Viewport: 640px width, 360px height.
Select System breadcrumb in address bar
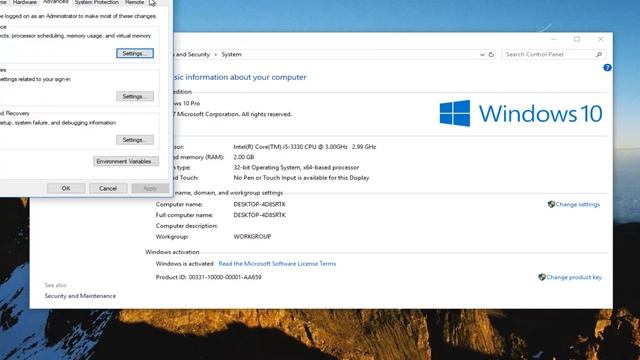pyautogui.click(x=231, y=54)
